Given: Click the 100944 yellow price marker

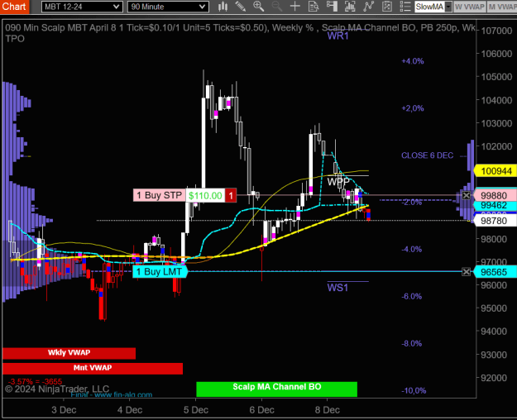Looking at the screenshot, I should tap(495, 171).
